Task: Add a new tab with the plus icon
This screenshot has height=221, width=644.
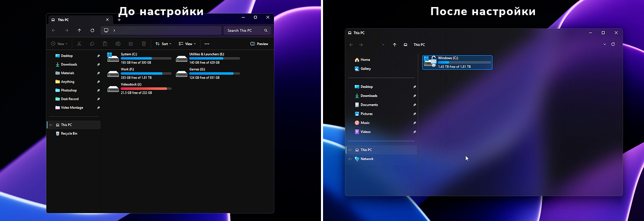Action: pos(119,20)
